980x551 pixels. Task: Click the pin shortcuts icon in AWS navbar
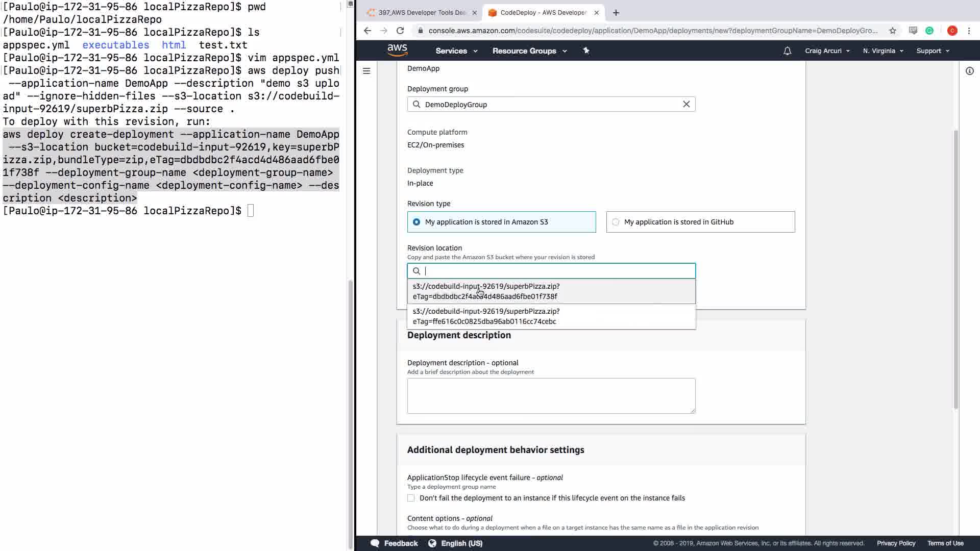(586, 51)
